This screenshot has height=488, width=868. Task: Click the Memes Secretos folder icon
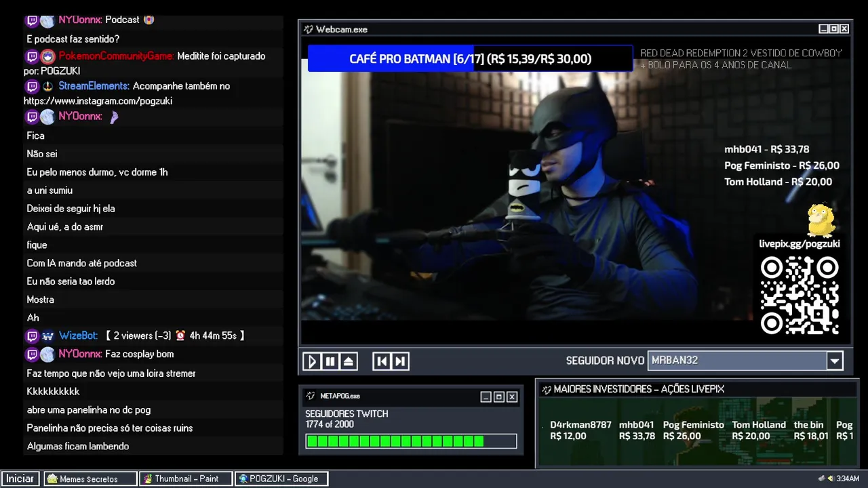[x=52, y=479]
